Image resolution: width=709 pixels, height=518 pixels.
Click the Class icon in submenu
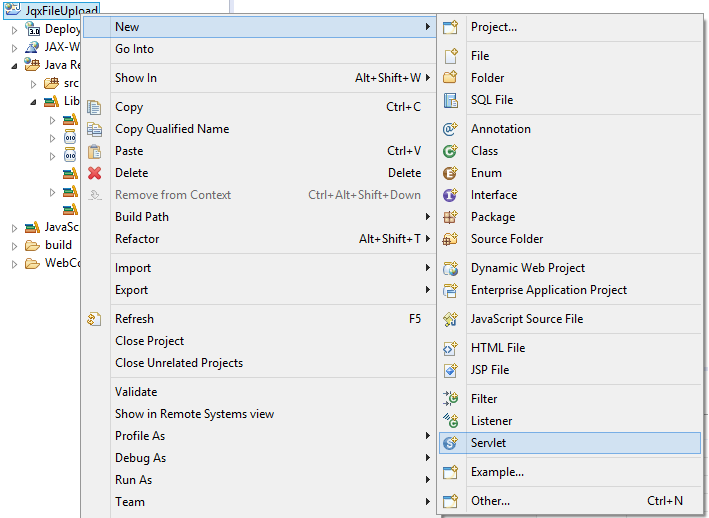(x=450, y=151)
